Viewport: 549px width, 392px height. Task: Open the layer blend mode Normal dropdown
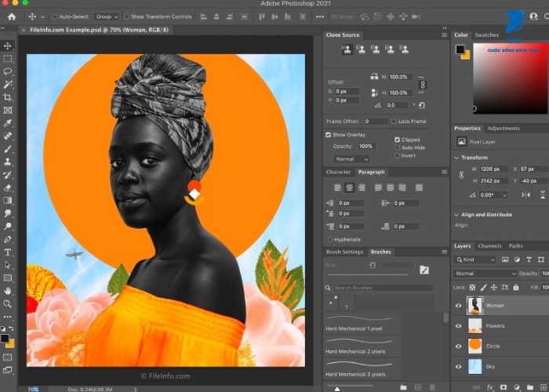pyautogui.click(x=485, y=274)
